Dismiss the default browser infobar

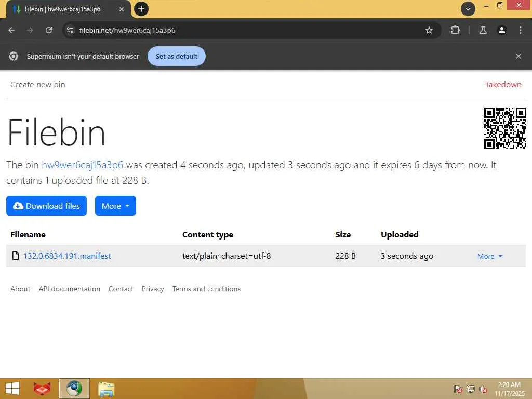coord(518,56)
